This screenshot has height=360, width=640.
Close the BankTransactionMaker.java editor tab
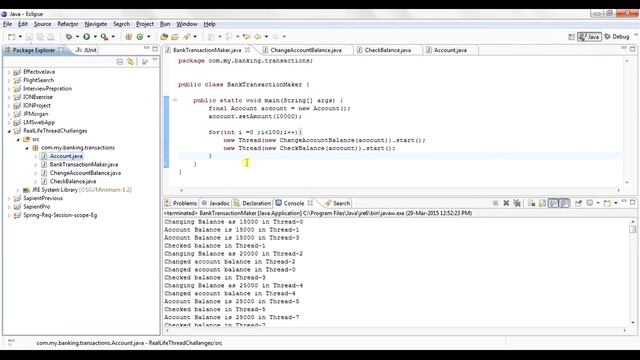[247, 50]
